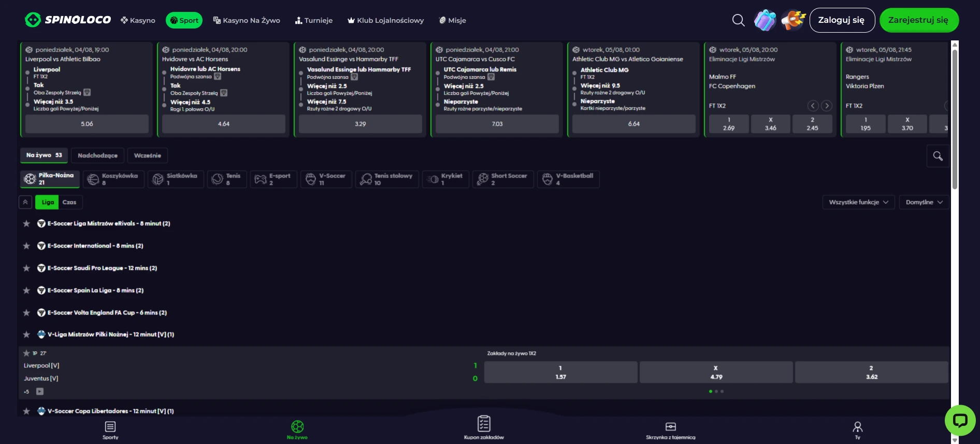Viewport: 980px width, 444px height.
Task: Open Kupon zakładów bet slip
Action: point(484,428)
